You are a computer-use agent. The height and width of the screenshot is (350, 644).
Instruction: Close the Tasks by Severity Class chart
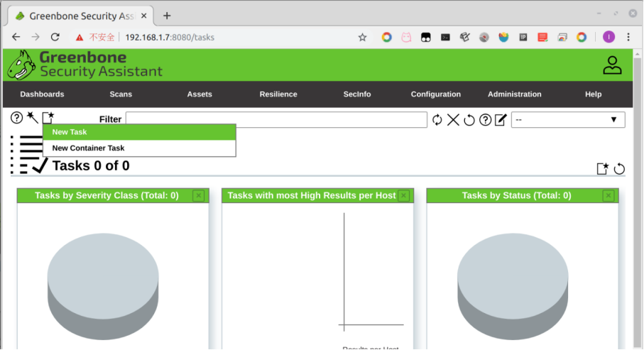[x=199, y=195]
